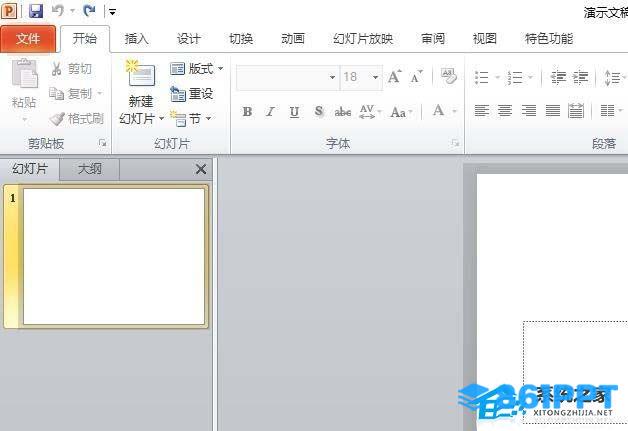
Task: Open the 视图 ribbon tab
Action: pos(485,39)
